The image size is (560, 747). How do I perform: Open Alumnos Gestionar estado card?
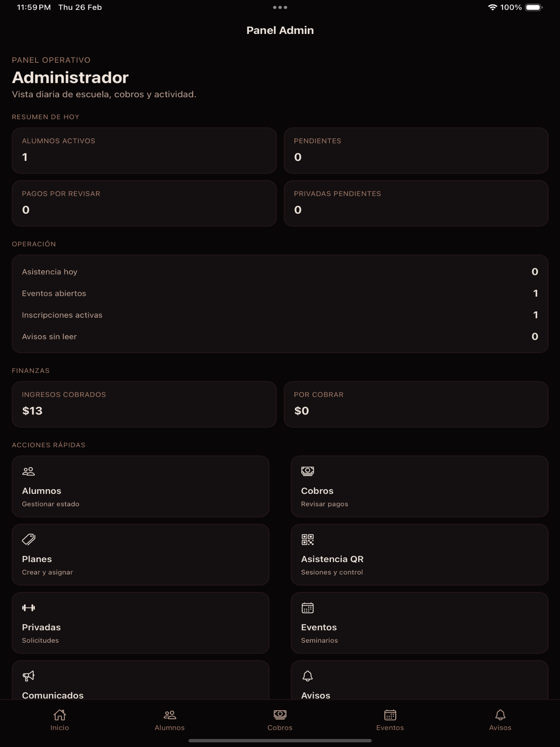point(141,486)
